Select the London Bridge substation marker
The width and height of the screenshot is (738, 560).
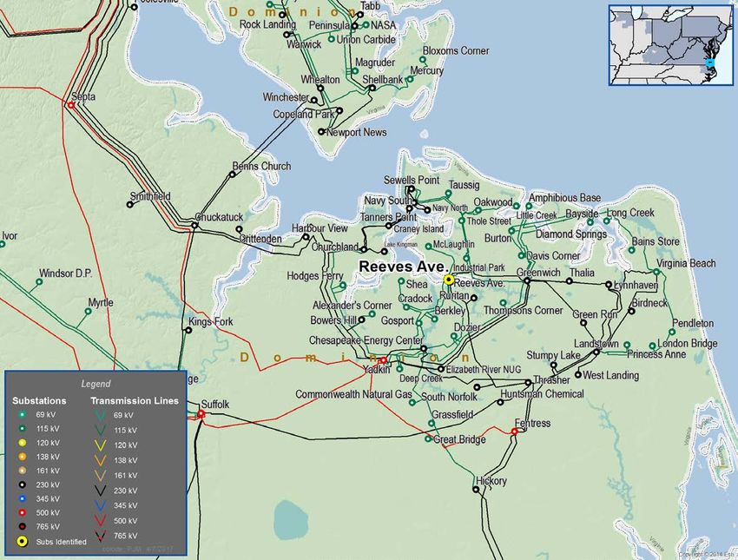pyautogui.click(x=652, y=346)
